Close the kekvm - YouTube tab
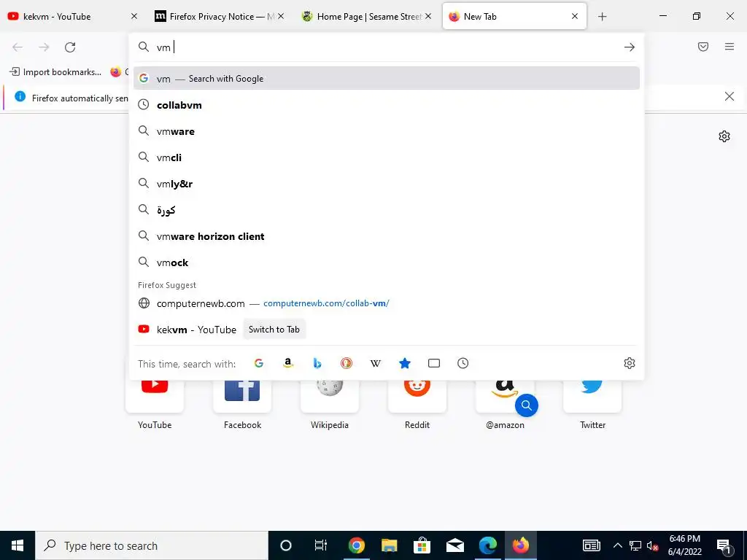Viewport: 747px width, 560px height. 134,16
